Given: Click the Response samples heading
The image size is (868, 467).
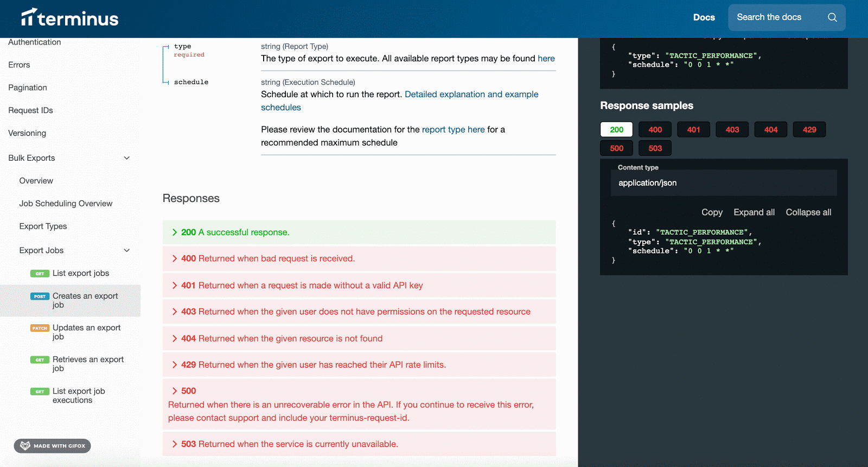Looking at the screenshot, I should point(647,106).
